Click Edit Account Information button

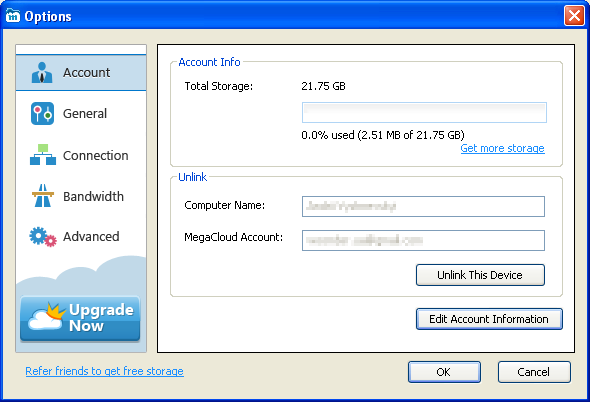click(489, 319)
